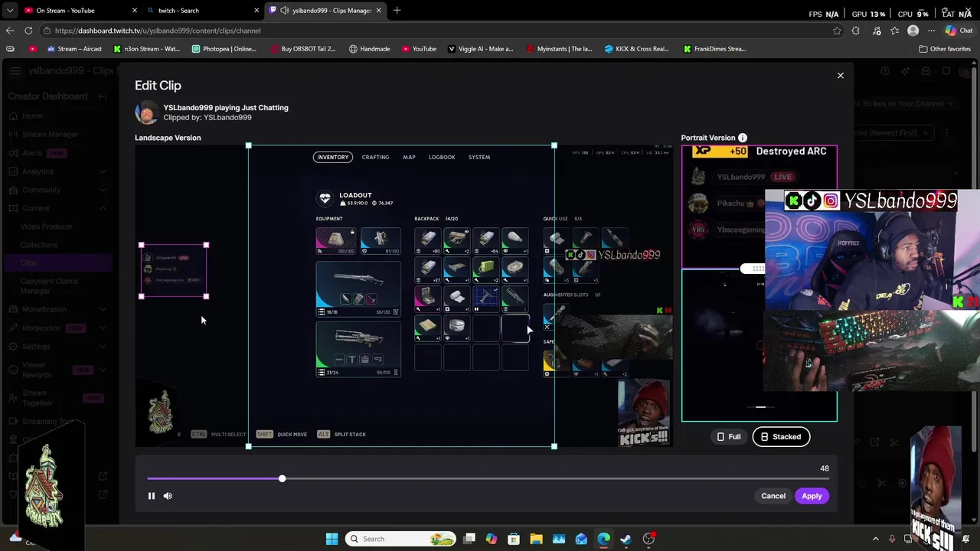Click the microphone tray icon
Viewport: 980px width, 551px height.
[891, 539]
